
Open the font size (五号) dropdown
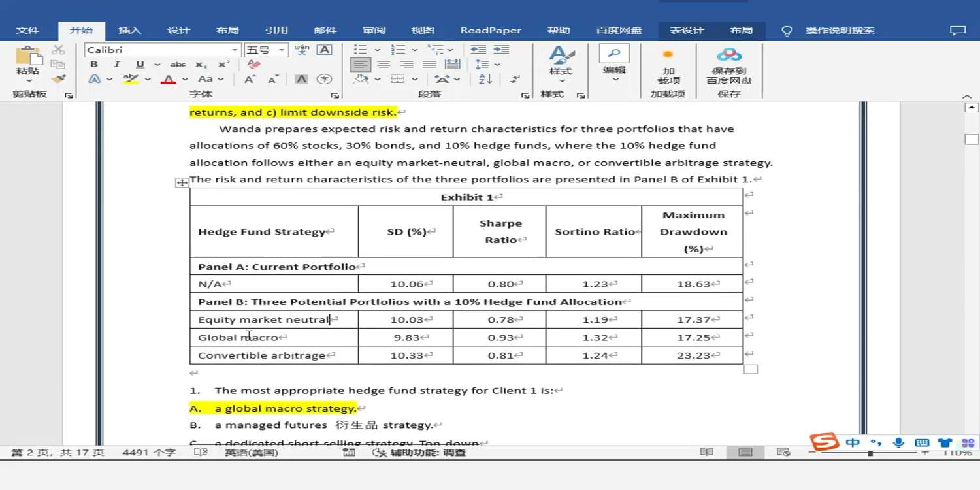[282, 50]
